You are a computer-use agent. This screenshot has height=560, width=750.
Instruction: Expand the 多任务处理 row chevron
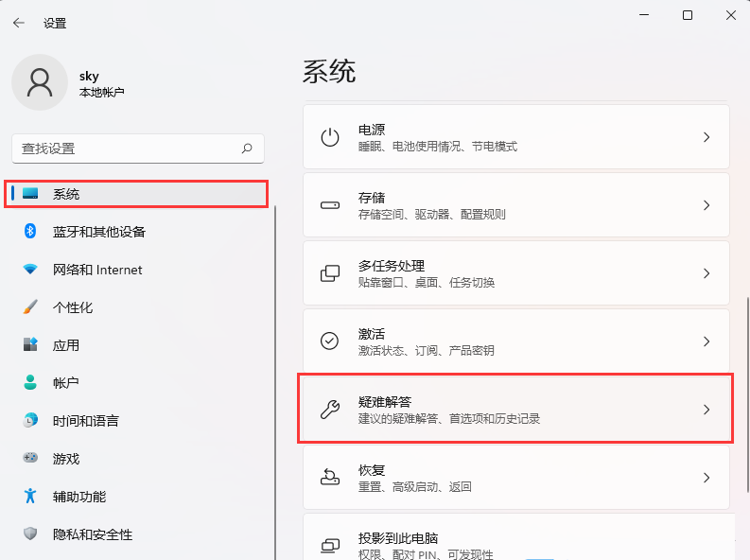click(706, 273)
